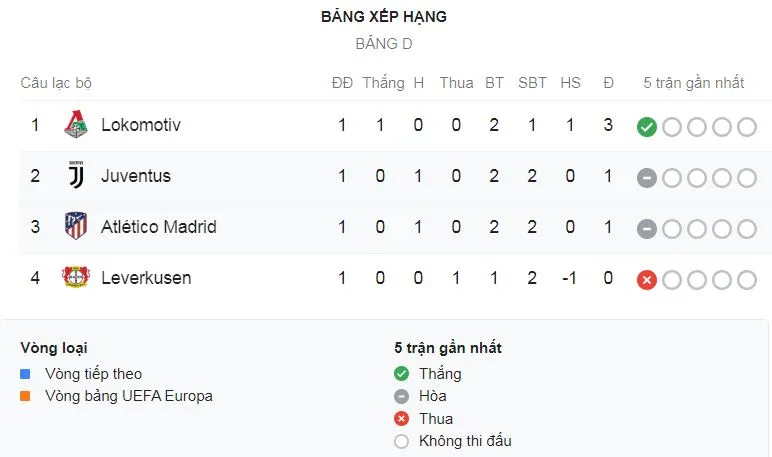This screenshot has width=772, height=457.
Task: Click the BẢNG D group heading
Action: [384, 44]
